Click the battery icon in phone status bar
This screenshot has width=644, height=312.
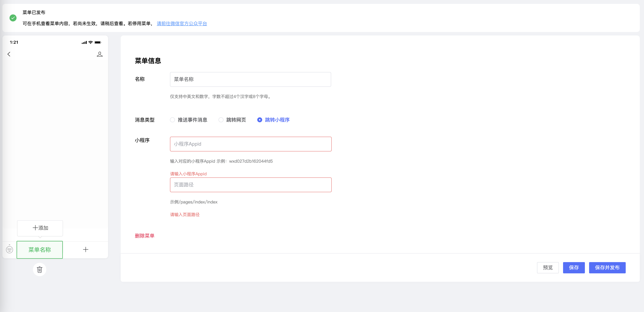[98, 43]
